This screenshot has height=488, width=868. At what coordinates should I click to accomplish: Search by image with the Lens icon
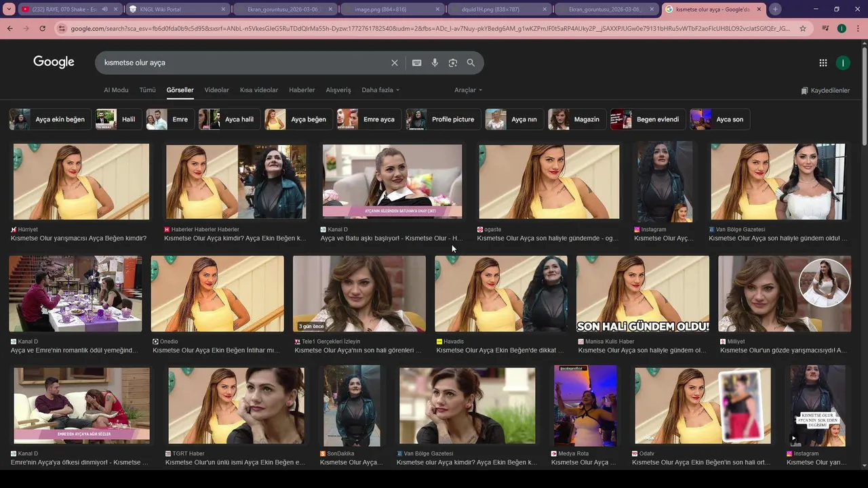452,62
